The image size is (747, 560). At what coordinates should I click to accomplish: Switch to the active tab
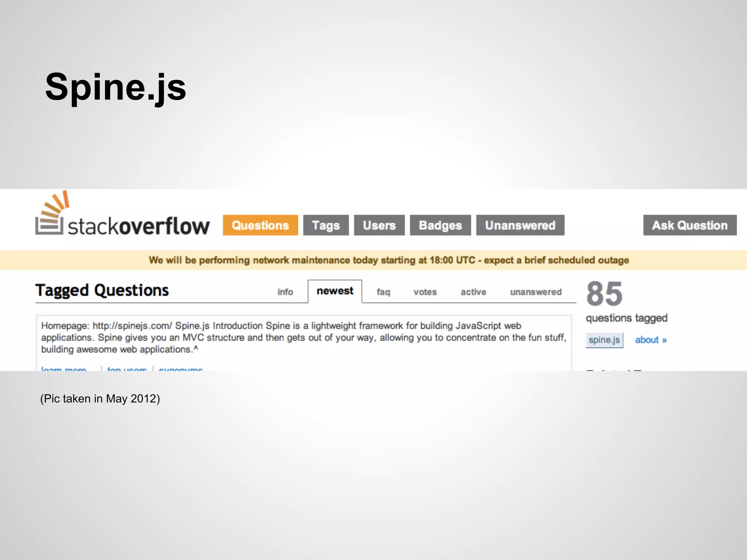tap(473, 292)
